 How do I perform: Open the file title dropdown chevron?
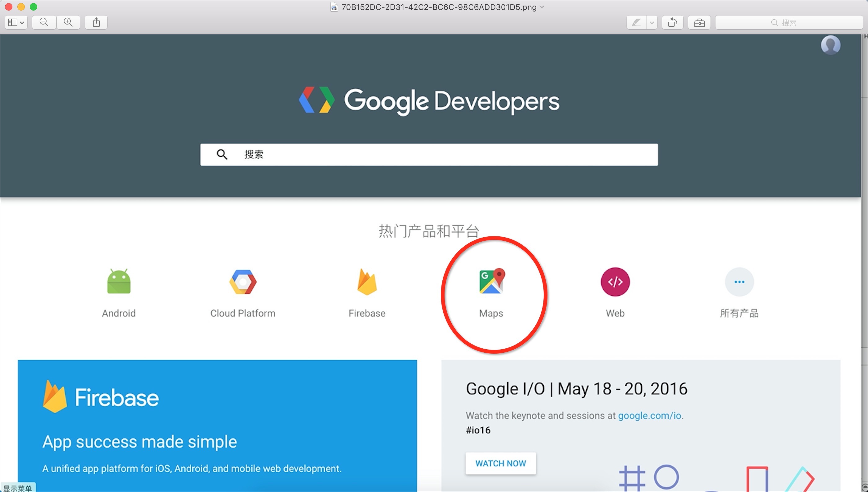542,7
